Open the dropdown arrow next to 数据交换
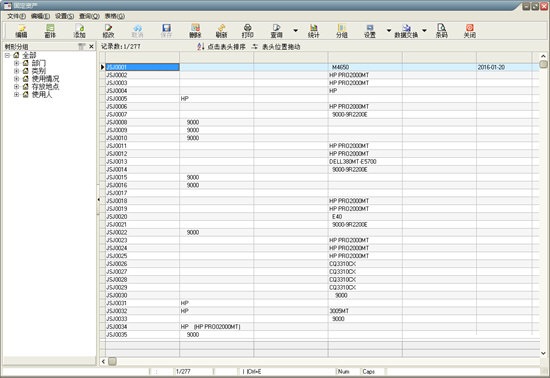This screenshot has width=550, height=378. coord(424,31)
